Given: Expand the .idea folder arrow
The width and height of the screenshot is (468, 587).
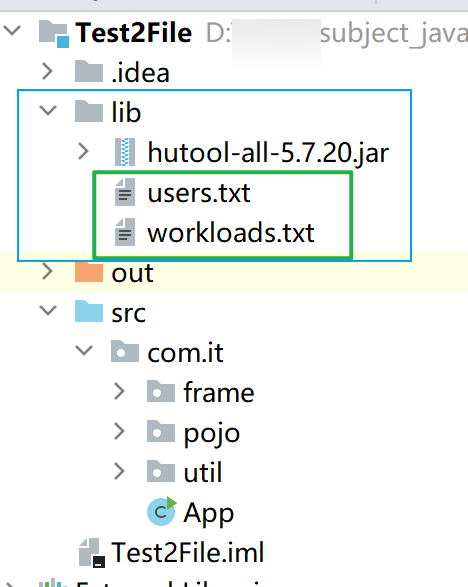Looking at the screenshot, I should pos(47,71).
